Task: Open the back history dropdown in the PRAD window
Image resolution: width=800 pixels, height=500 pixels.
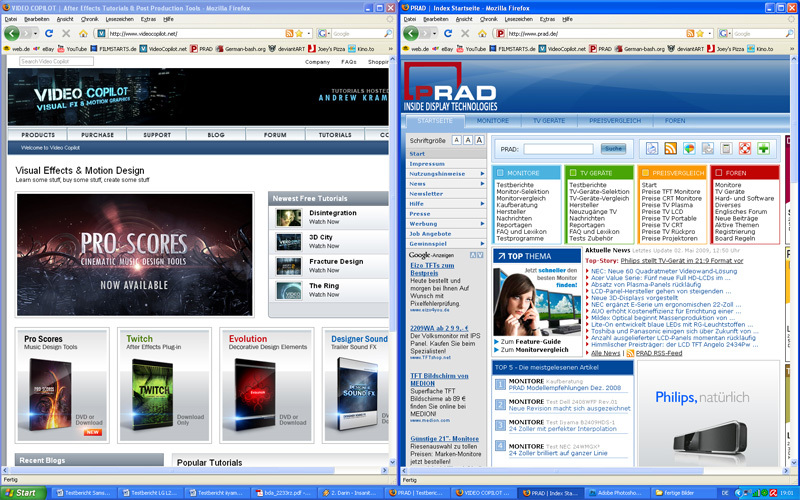Action: click(434, 34)
